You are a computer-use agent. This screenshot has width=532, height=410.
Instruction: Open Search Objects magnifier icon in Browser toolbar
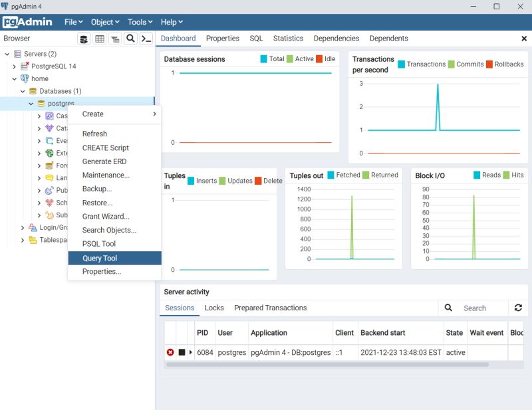coord(130,39)
